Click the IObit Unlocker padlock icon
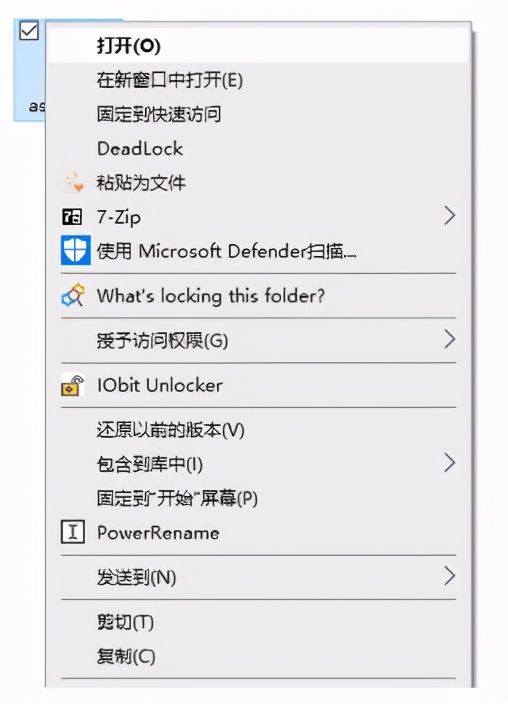The width and height of the screenshot is (508, 704). pyautogui.click(x=73, y=385)
